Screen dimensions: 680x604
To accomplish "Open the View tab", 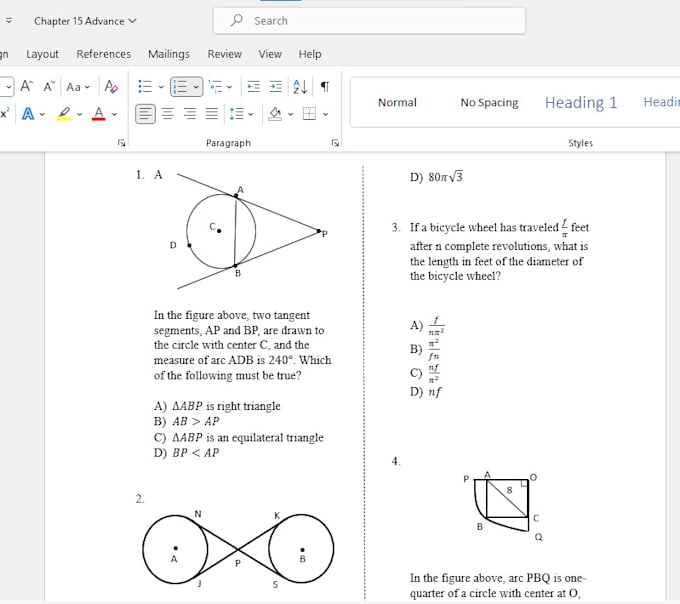I will pyautogui.click(x=270, y=54).
